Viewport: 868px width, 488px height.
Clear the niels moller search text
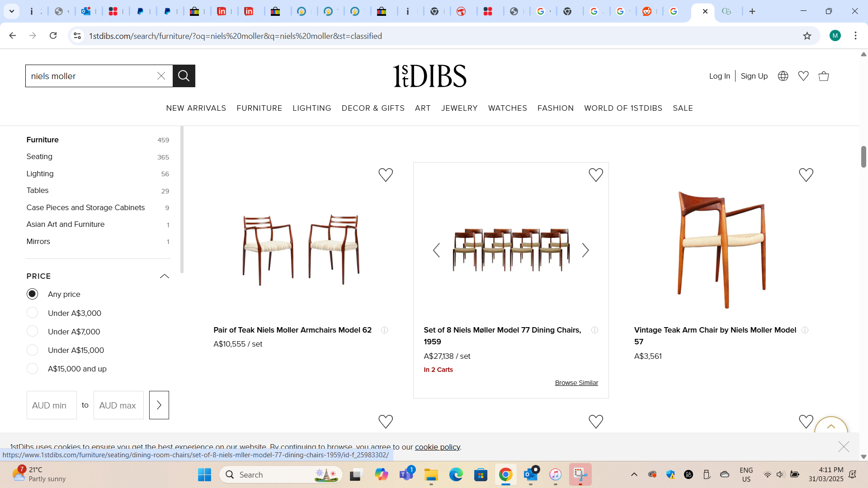tap(161, 76)
